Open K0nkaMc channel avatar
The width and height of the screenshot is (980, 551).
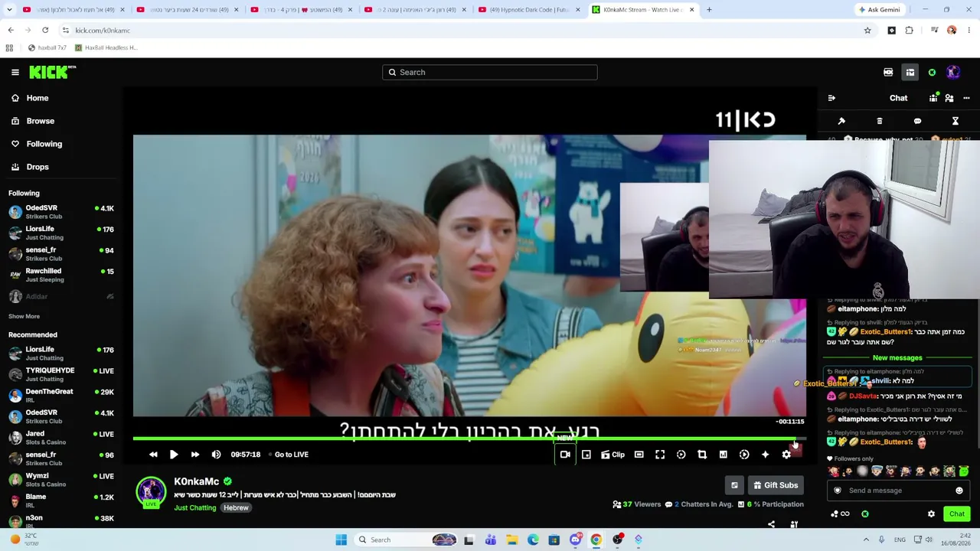(151, 491)
